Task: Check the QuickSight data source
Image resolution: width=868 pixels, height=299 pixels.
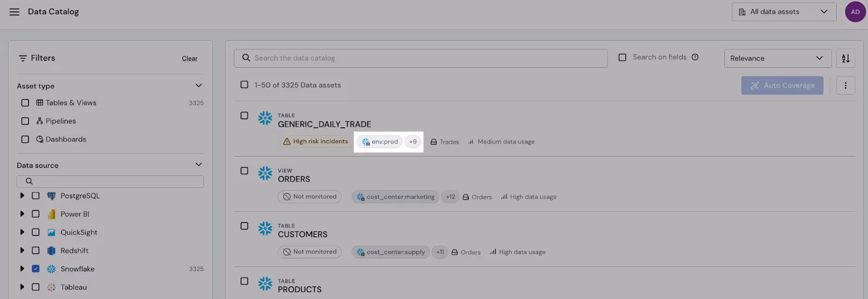Action: coord(36,232)
